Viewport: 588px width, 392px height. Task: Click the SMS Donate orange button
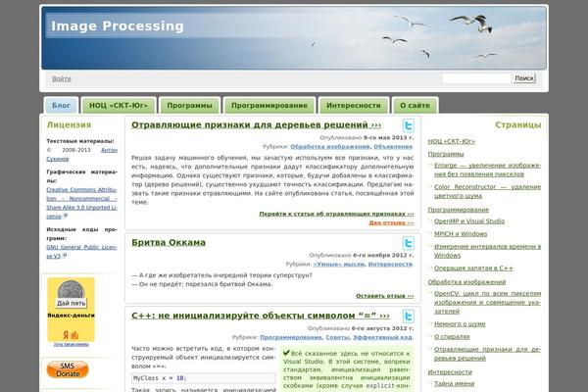(68, 369)
